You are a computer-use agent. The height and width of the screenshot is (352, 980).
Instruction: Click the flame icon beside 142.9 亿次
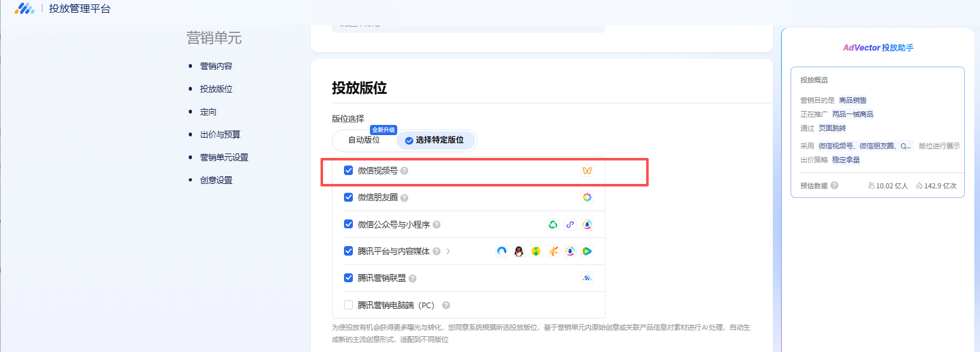point(919,186)
